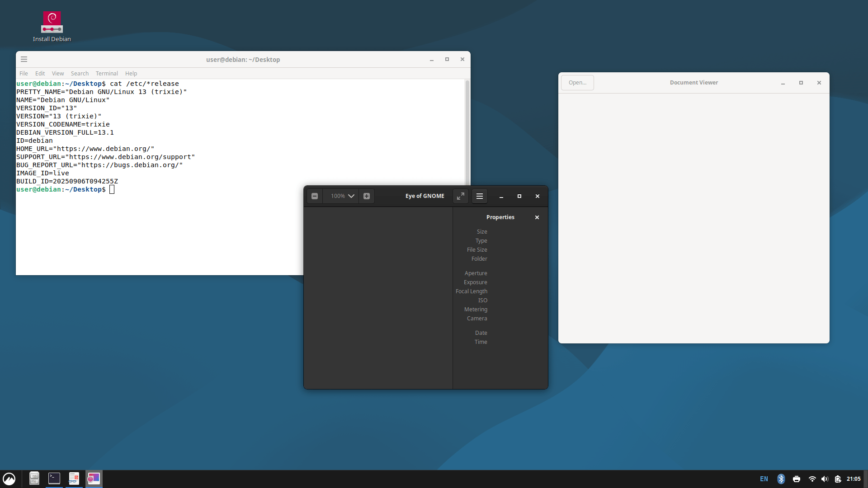This screenshot has width=868, height=488.
Task: Toggle fullscreen in Eye of GNOME
Action: click(460, 196)
